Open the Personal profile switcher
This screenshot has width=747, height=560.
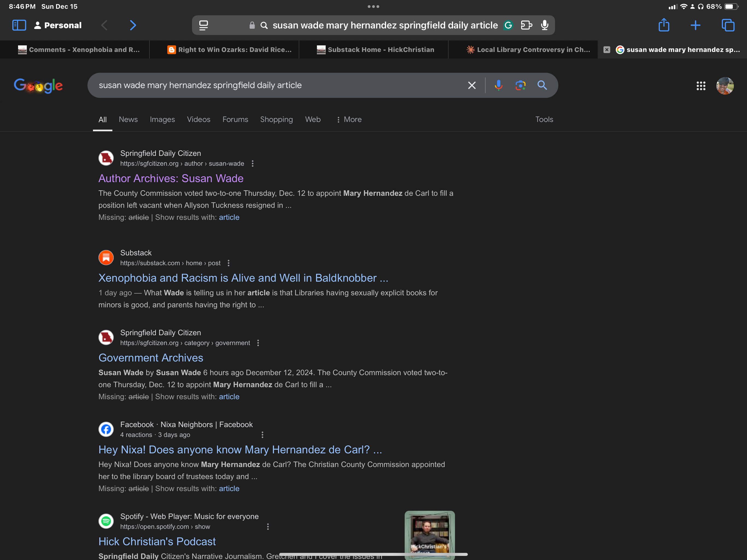click(58, 25)
